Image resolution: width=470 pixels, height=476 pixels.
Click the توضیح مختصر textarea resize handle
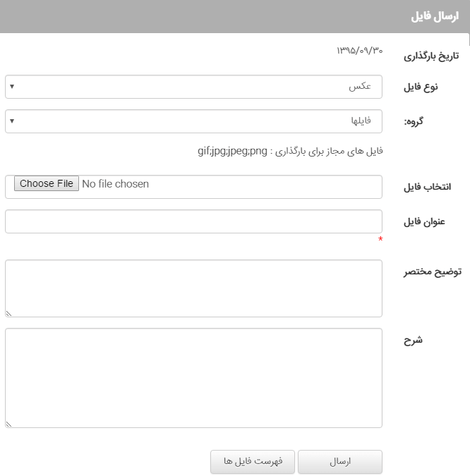pyautogui.click(x=9, y=313)
